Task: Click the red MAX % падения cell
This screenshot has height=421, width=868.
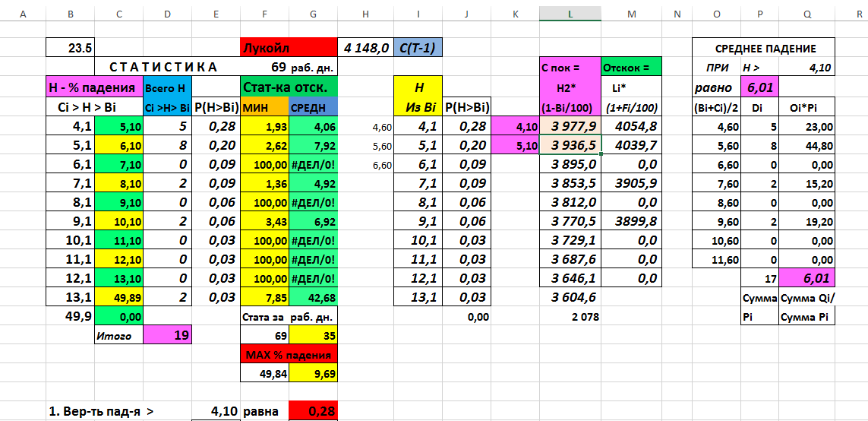Action: [289, 355]
